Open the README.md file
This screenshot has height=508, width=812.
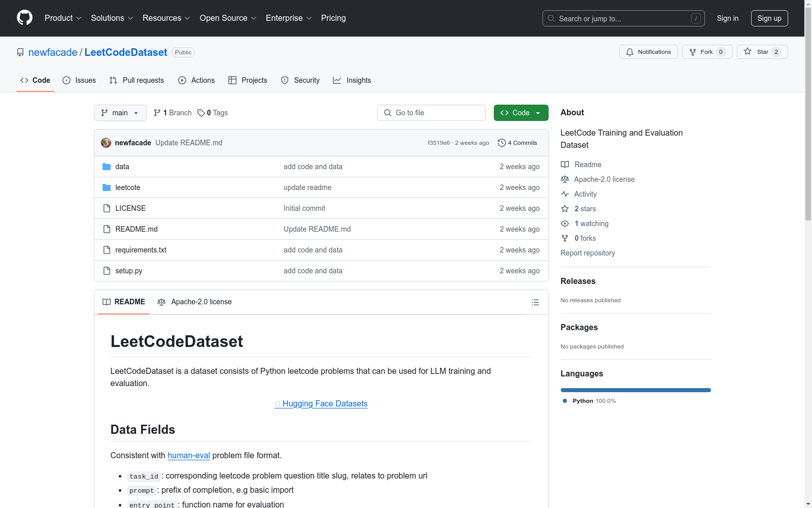click(x=137, y=229)
